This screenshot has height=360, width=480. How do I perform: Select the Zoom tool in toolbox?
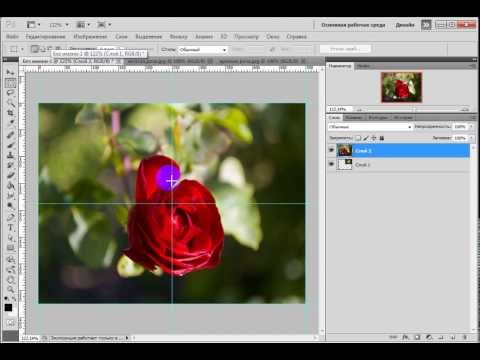click(10, 289)
